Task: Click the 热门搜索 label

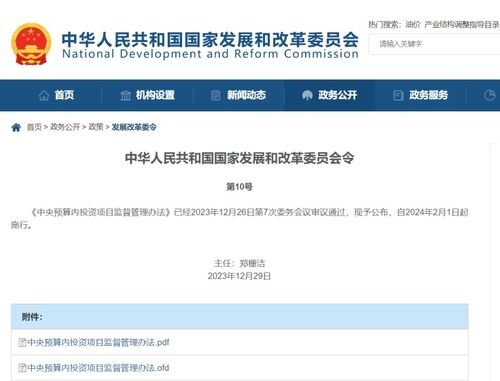Action: (385, 24)
